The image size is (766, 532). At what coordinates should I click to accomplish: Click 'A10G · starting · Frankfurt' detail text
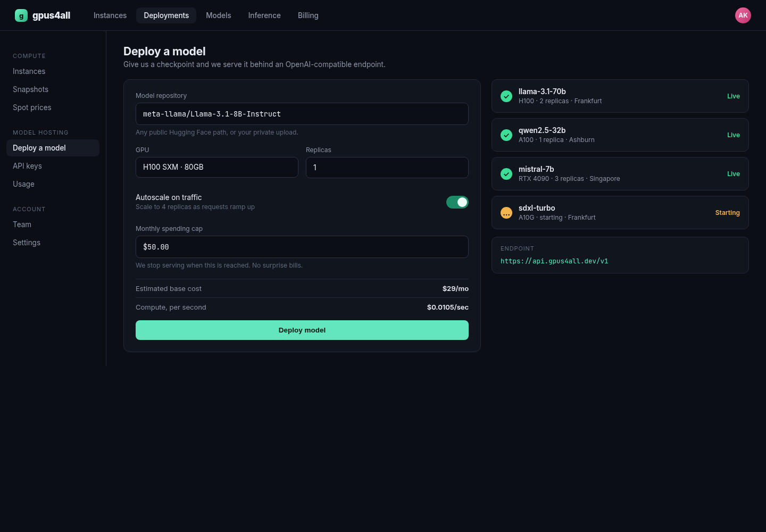pyautogui.click(x=557, y=218)
